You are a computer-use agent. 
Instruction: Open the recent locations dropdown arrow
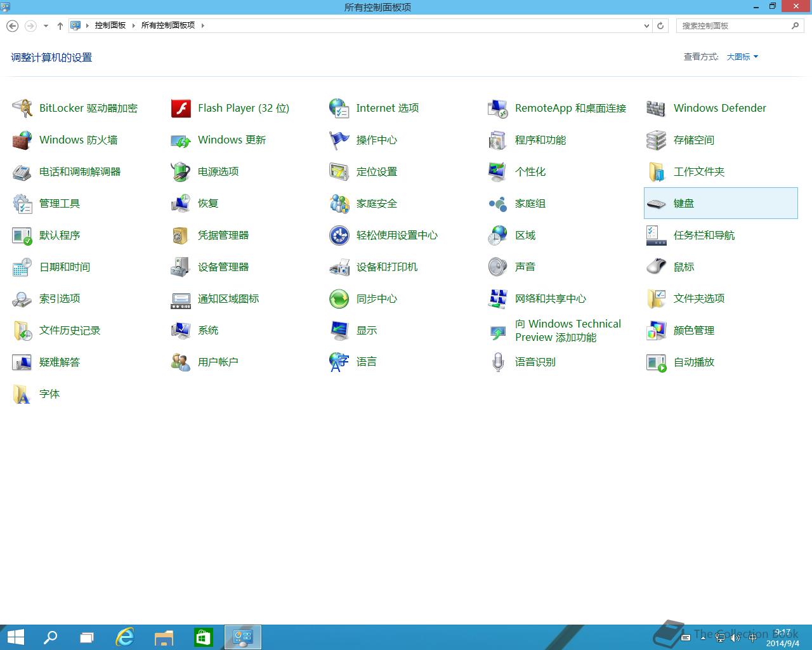click(46, 26)
